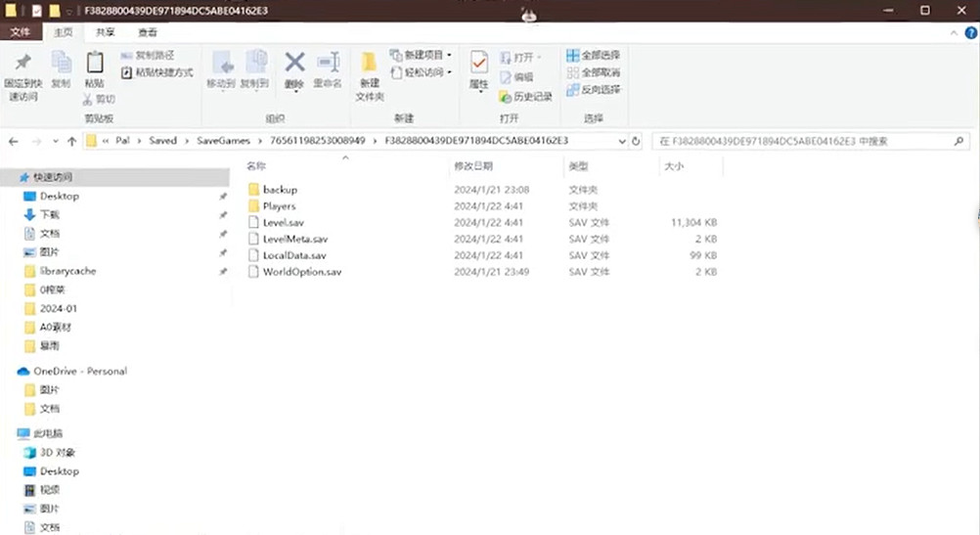Click the Delete (删除) X icon
Screen dimensions: 980x535
pyautogui.click(x=294, y=63)
